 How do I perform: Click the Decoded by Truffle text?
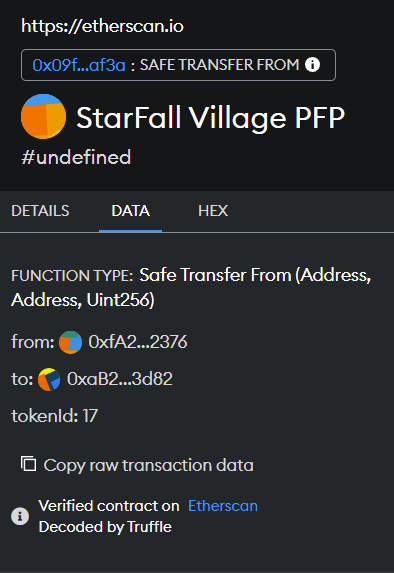[105, 527]
